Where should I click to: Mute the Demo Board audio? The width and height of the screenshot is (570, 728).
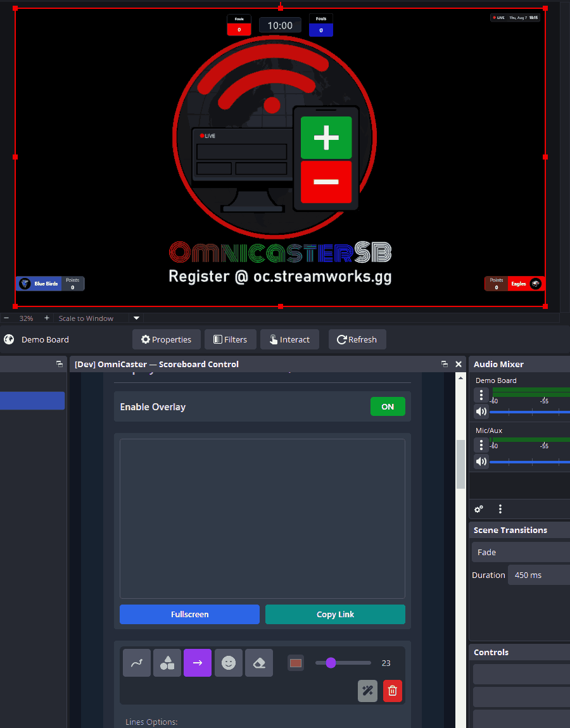pos(481,411)
